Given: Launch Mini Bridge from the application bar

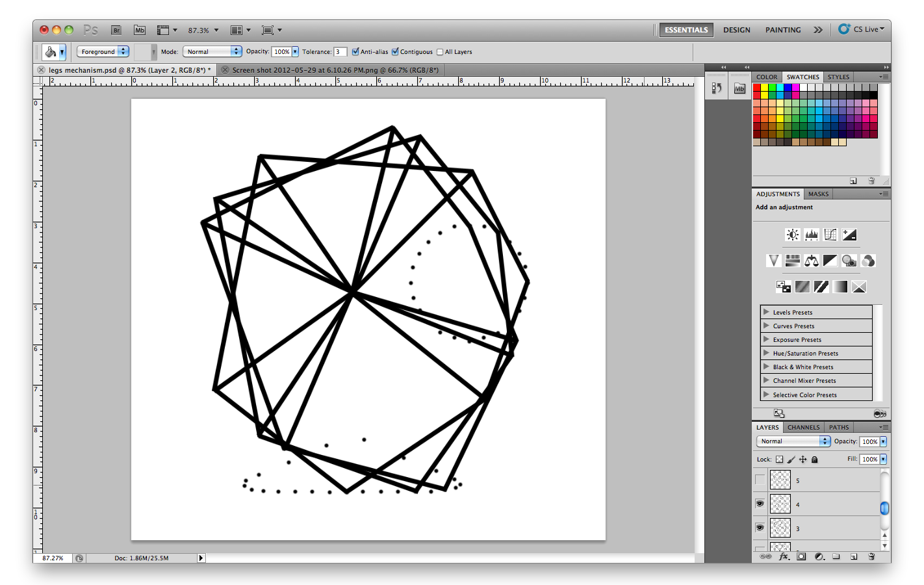Looking at the screenshot, I should 140,30.
